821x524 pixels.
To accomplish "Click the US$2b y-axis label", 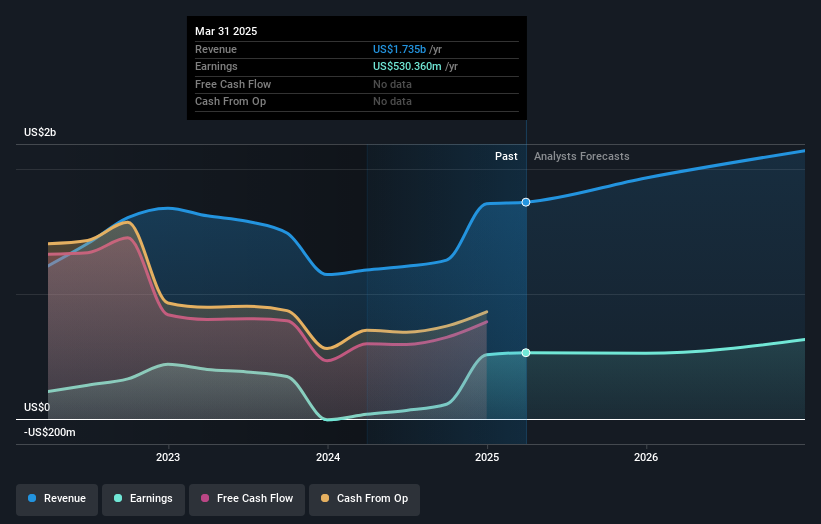I will (40, 132).
